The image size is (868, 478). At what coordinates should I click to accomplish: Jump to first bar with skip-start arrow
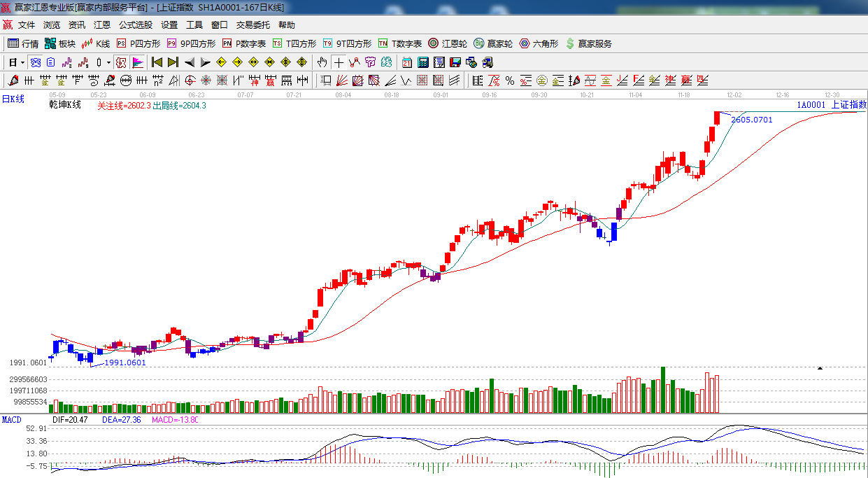point(157,62)
